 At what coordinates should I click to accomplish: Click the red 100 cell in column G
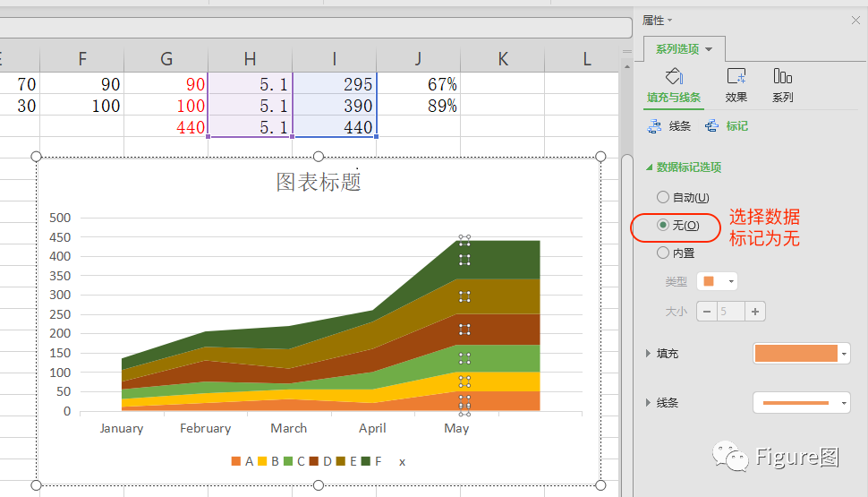(166, 106)
